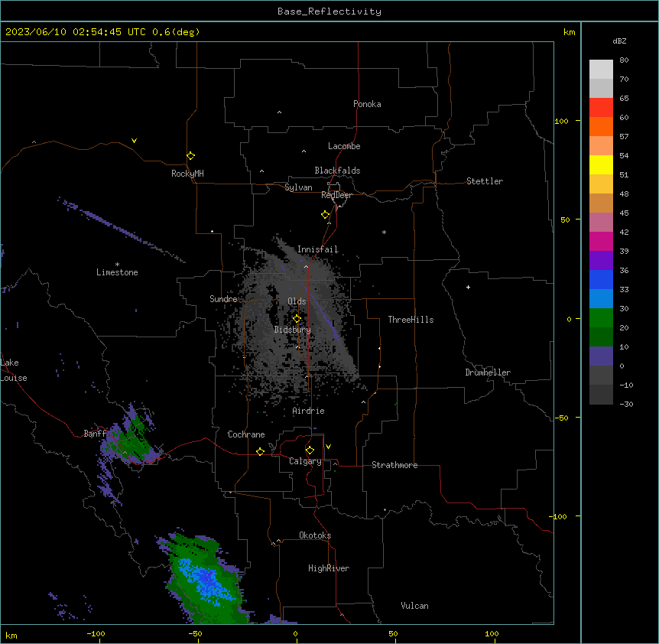Click the Okotoks label
Image resolution: width=659 pixels, height=644 pixels.
click(x=315, y=535)
